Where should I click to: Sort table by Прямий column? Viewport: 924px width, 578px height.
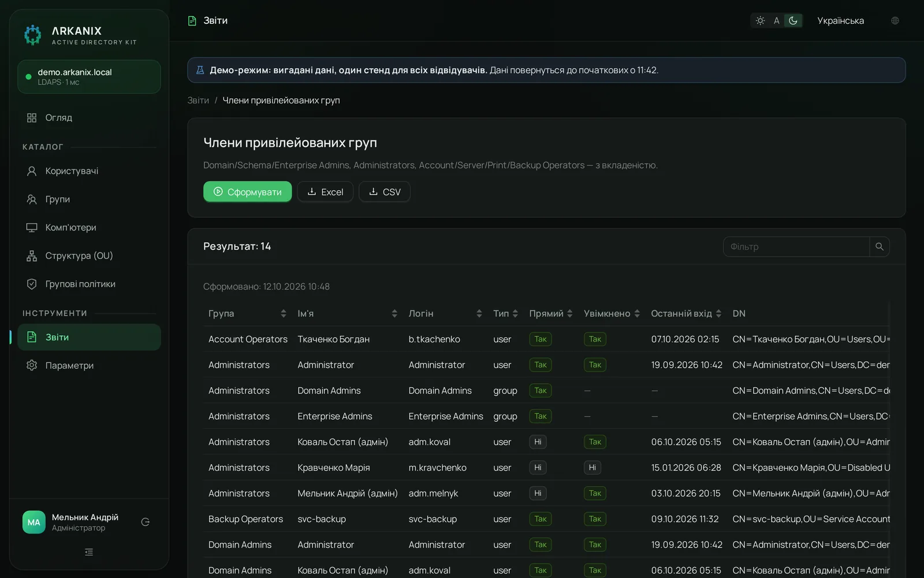[551, 313]
